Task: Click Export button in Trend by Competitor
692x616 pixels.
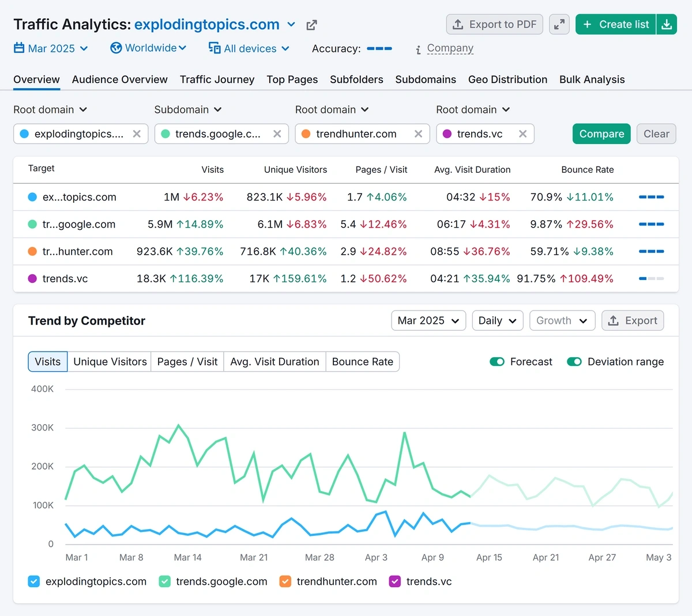Action: click(x=633, y=320)
